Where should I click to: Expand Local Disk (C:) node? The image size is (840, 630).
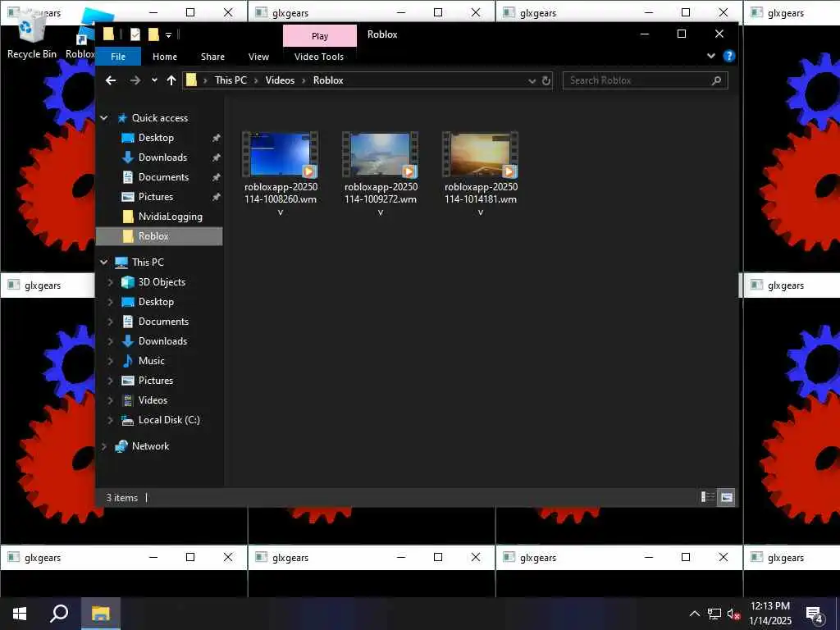tap(111, 420)
